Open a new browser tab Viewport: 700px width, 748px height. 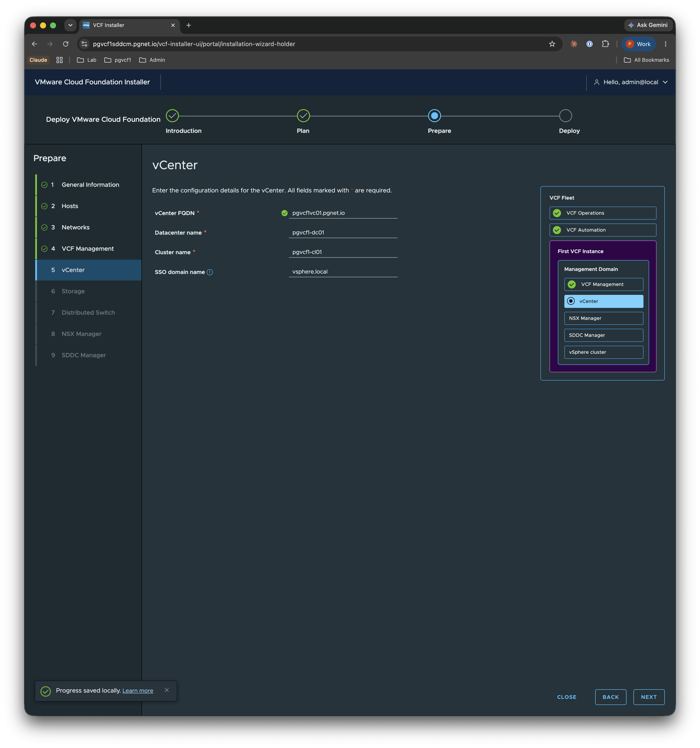click(x=189, y=25)
